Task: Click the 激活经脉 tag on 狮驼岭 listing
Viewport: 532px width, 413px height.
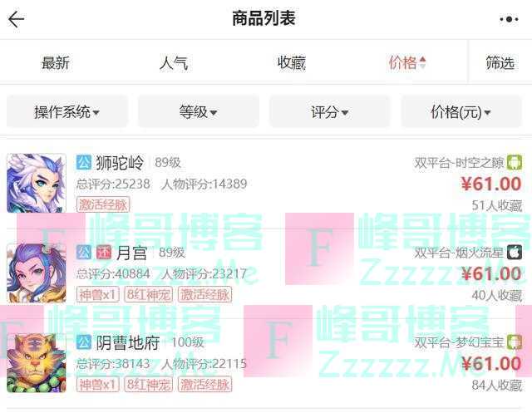Action: (103, 204)
